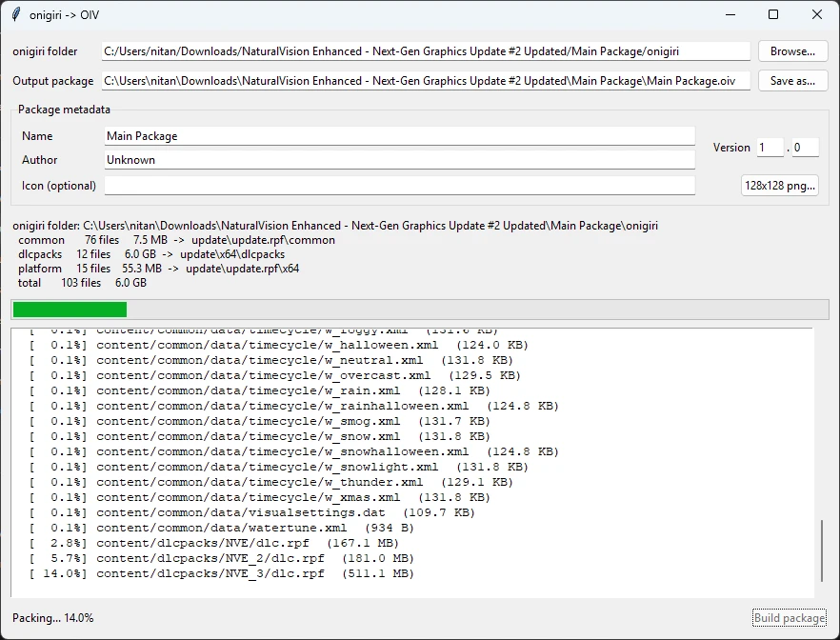Select the major Version number field
Image resolution: width=840 pixels, height=640 pixels.
pos(770,148)
